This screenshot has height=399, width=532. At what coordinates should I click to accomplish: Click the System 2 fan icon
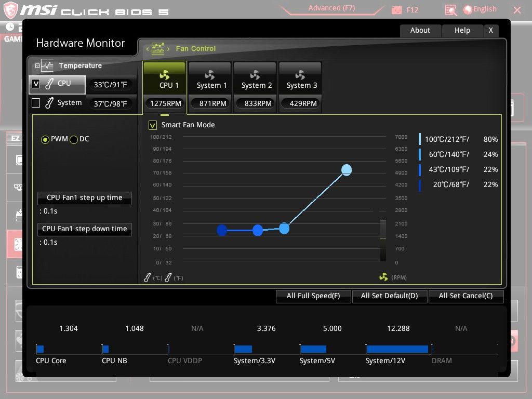[x=255, y=75]
